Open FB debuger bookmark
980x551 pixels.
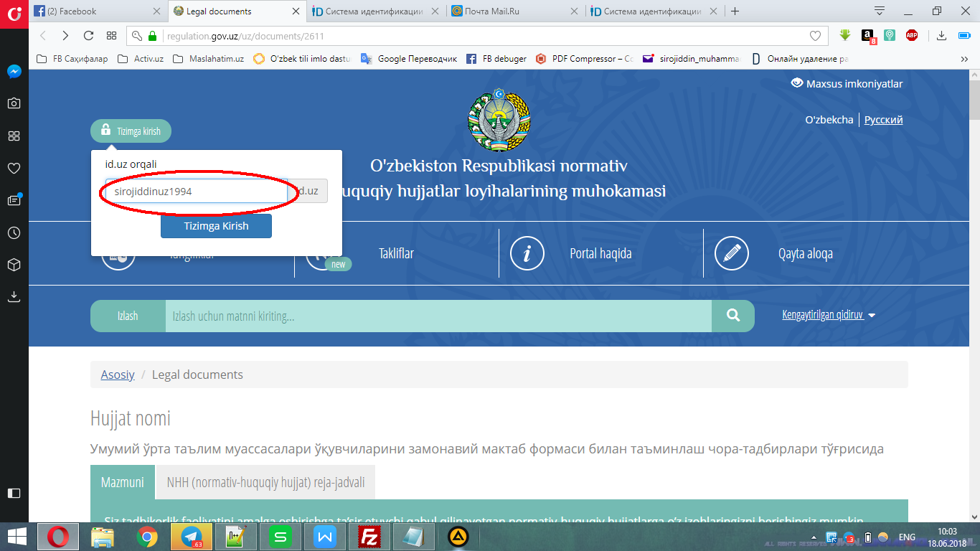(x=496, y=59)
